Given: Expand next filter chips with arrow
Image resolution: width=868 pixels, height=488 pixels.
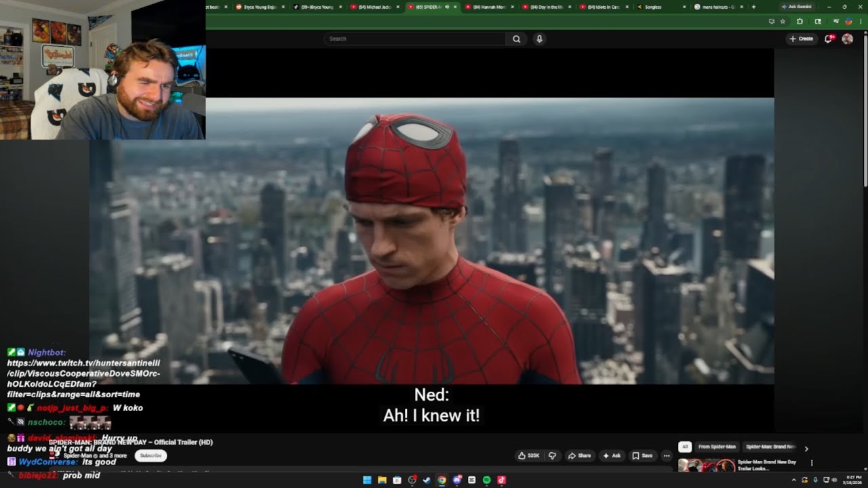Looking at the screenshot, I should (806, 448).
